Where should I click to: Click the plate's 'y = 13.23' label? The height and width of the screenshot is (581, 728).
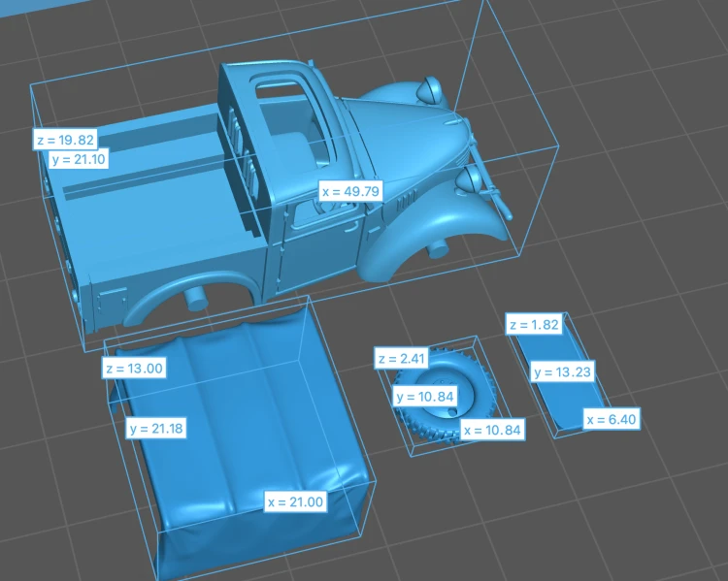pyautogui.click(x=562, y=372)
